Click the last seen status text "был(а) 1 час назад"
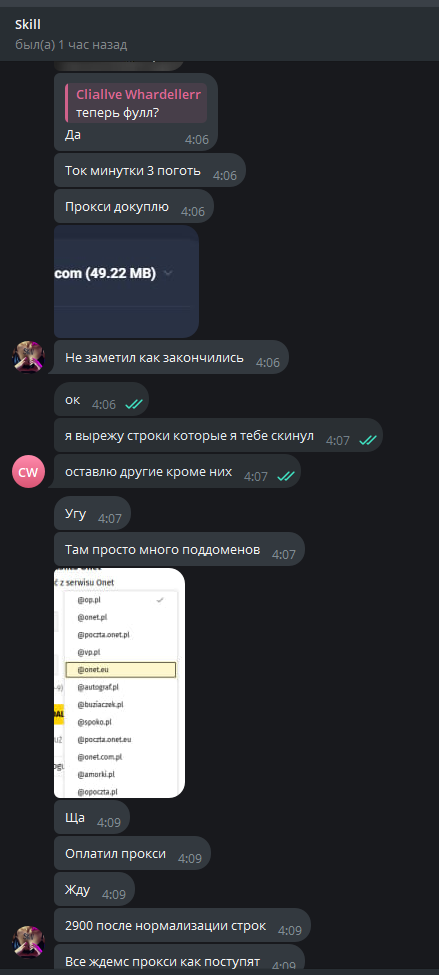439x975 pixels. 71,45
